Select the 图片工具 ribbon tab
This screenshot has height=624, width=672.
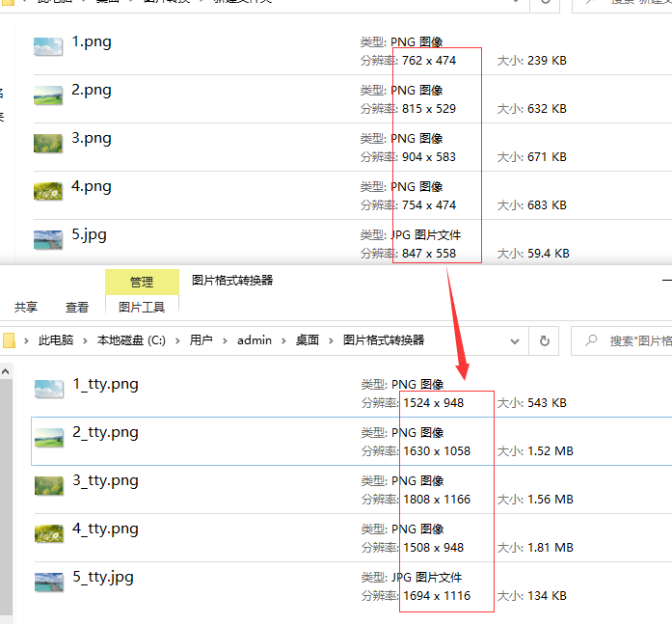[142, 307]
